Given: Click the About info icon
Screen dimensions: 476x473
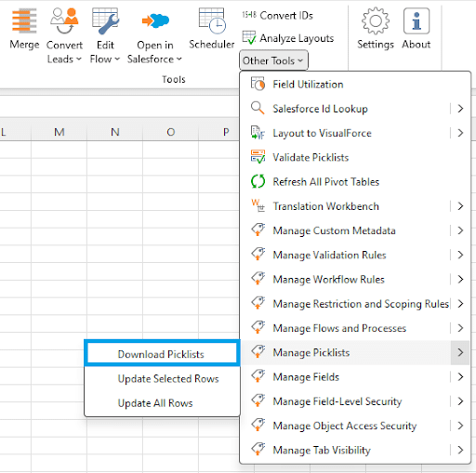Looking at the screenshot, I should tap(416, 21).
